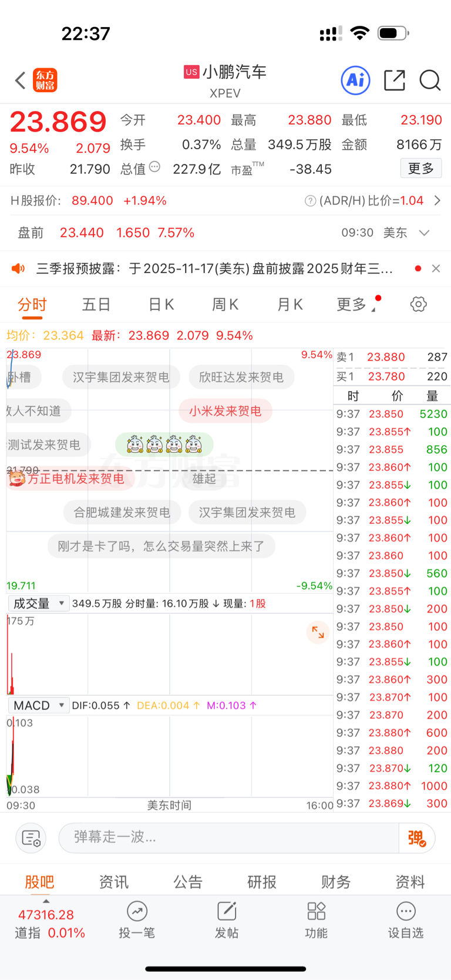Screen dimensions: 451x980
Task: Tap the 方正电机发来贺电 danmaku bubble
Action: (x=71, y=479)
